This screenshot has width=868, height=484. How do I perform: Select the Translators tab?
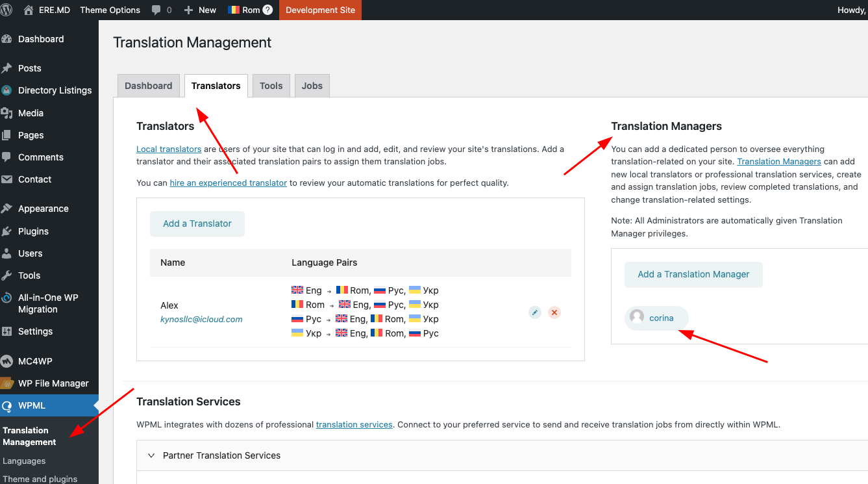tap(216, 86)
